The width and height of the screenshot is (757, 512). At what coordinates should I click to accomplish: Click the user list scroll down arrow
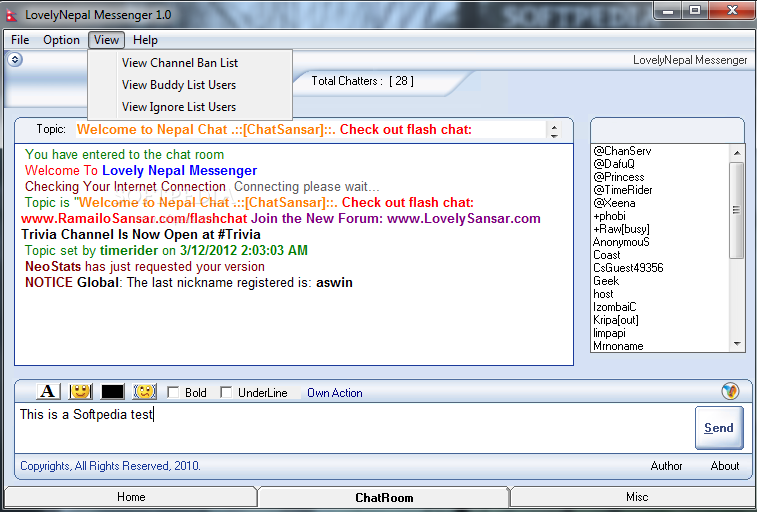(x=737, y=344)
